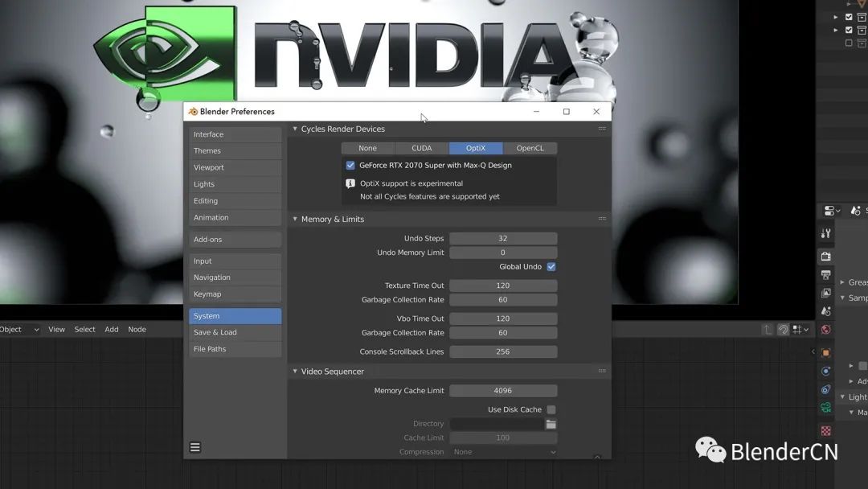Collapse the Video Sequencer panel
This screenshot has height=489, width=868.
(x=295, y=371)
